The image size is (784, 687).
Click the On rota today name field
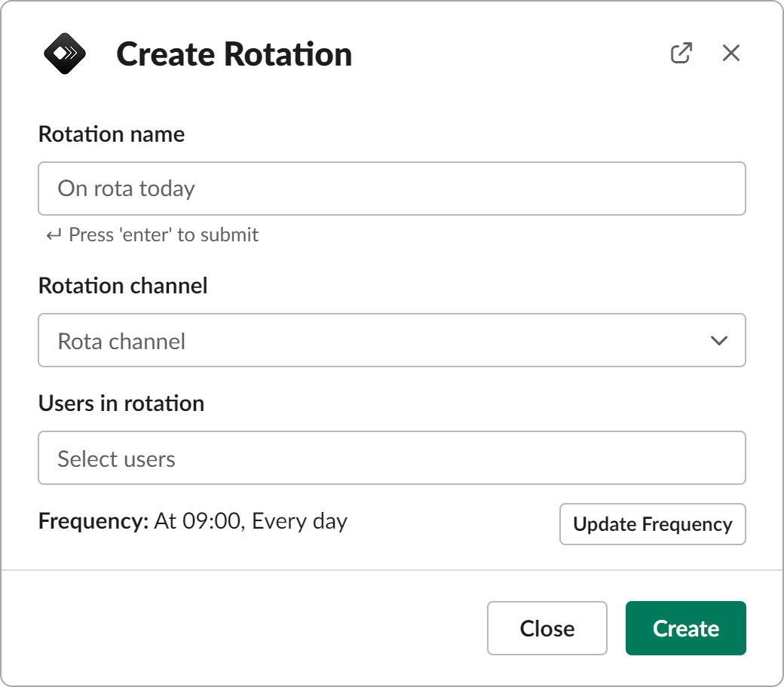pos(392,189)
